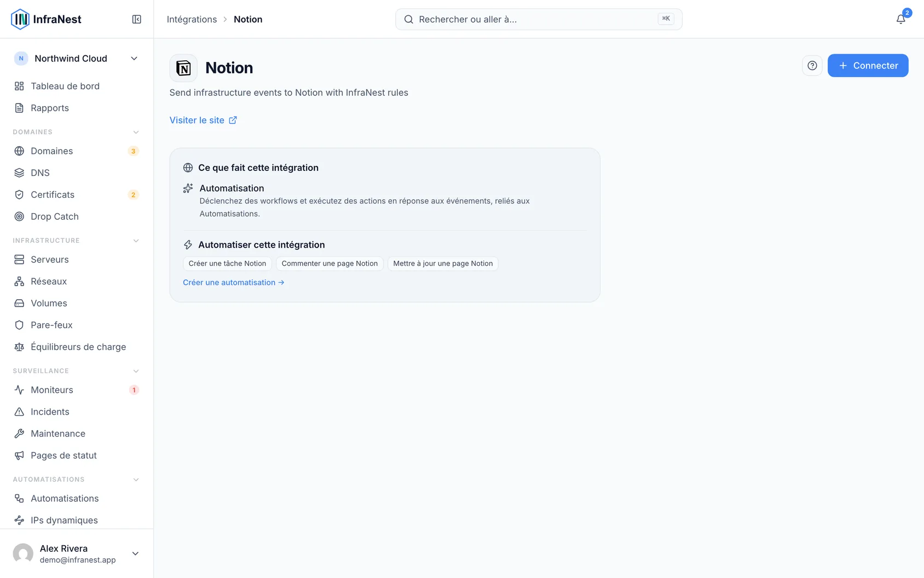
Task: Collapse the sidebar panel icon
Action: click(137, 19)
